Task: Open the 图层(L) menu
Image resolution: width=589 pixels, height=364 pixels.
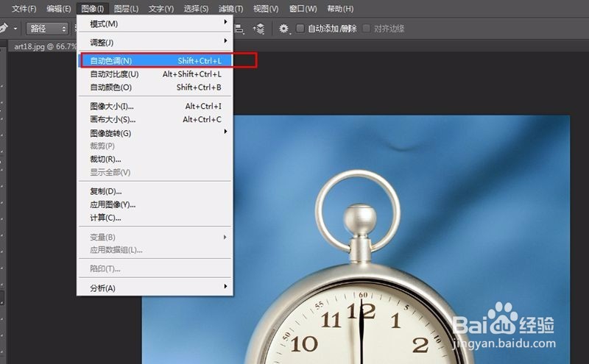Action: 126,8
